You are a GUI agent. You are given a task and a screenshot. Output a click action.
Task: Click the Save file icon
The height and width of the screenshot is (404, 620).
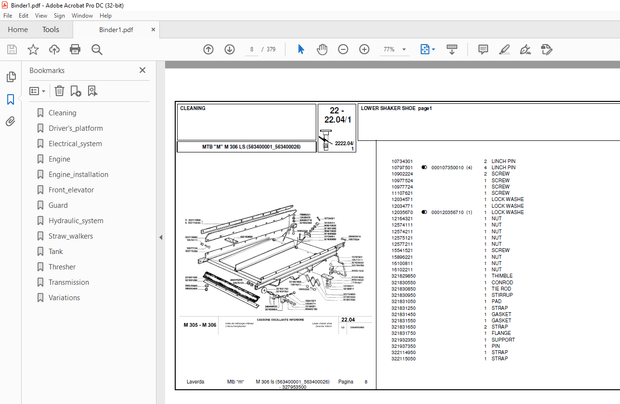(12, 49)
